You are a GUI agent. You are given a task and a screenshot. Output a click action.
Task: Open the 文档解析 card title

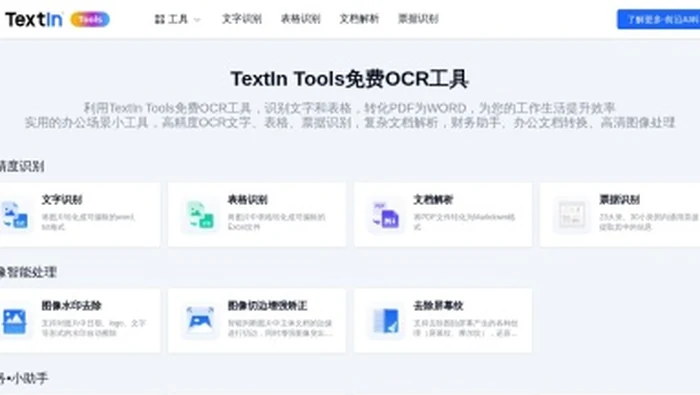[433, 199]
